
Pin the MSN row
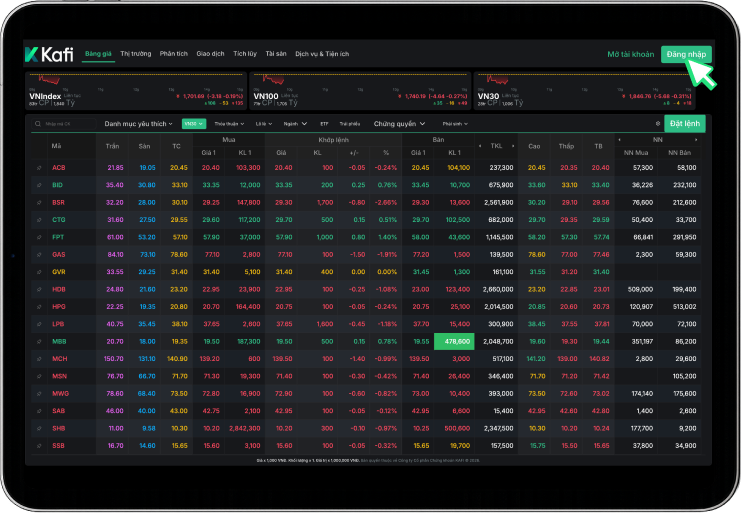pyautogui.click(x=39, y=377)
